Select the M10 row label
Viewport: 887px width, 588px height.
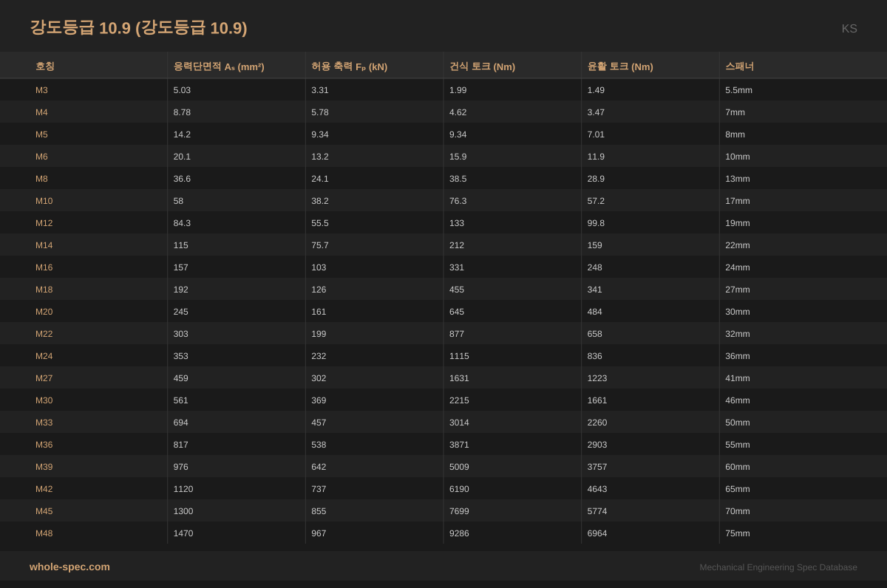point(44,201)
